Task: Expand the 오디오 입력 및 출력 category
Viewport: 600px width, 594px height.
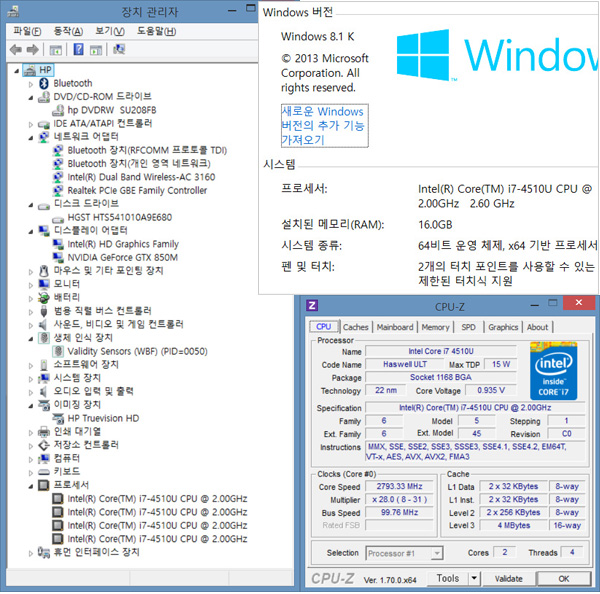Action: click(x=31, y=392)
